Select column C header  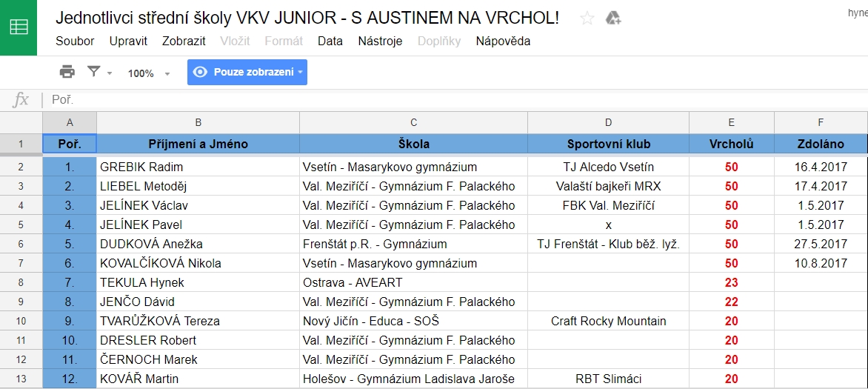click(x=413, y=122)
